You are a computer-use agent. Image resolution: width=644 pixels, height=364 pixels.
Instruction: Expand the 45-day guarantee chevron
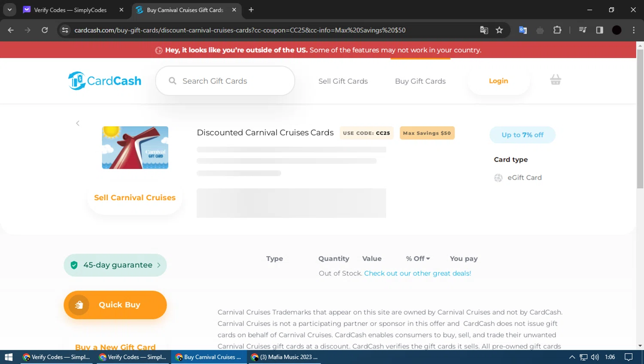click(x=159, y=265)
